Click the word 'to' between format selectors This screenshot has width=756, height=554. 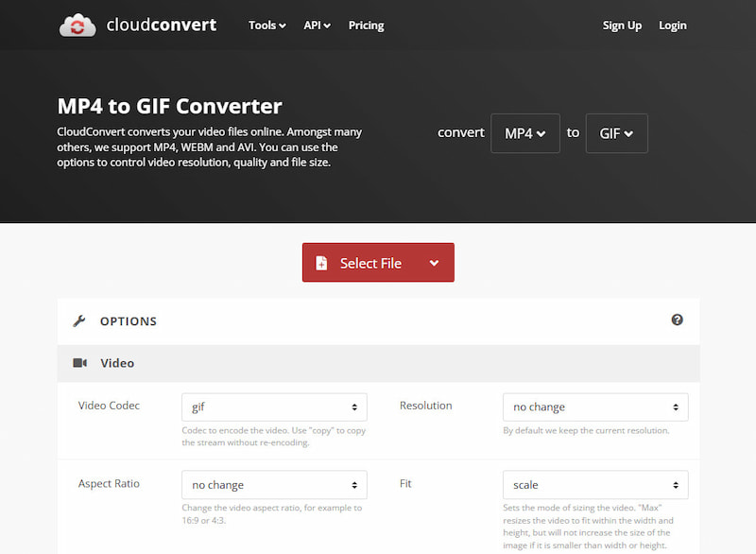coord(573,132)
